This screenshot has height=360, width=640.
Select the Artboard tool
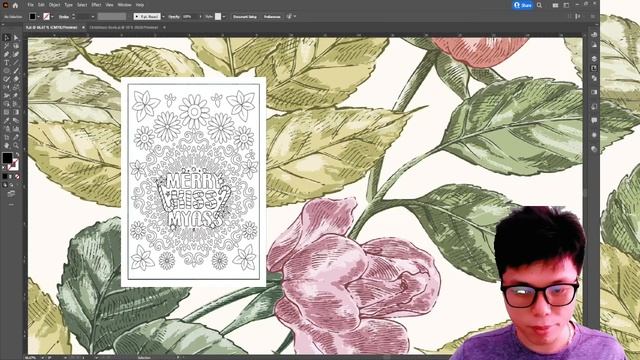click(7, 137)
